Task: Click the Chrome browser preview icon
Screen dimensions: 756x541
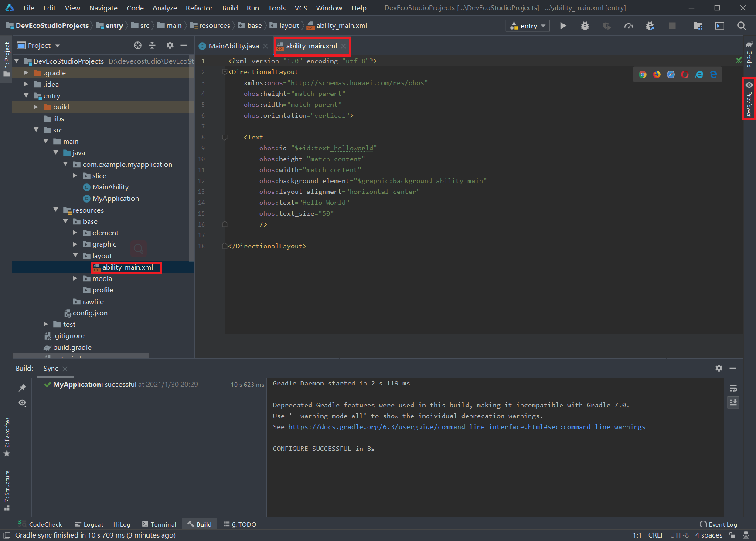Action: pos(643,74)
